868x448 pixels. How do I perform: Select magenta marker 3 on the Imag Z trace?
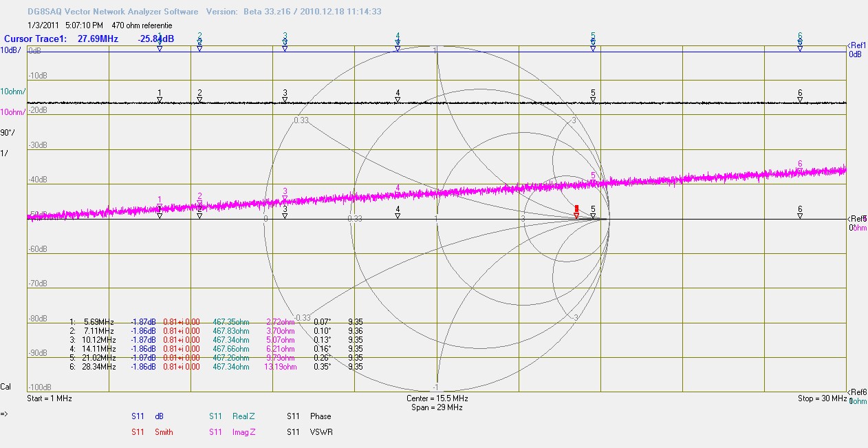tap(285, 195)
